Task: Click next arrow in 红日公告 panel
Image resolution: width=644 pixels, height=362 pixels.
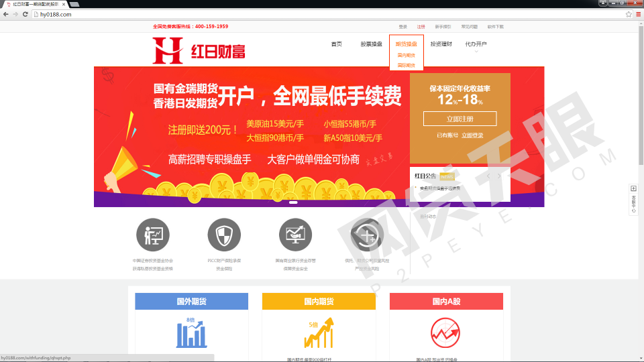Action: (499, 176)
